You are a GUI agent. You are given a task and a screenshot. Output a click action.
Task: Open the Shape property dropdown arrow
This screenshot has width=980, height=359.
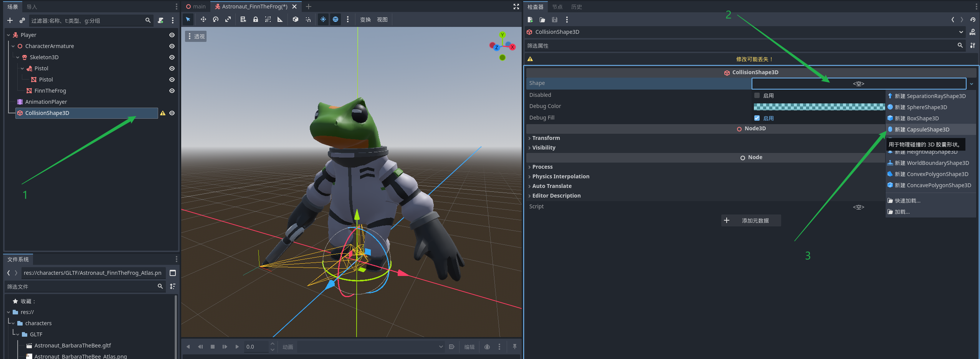[972, 83]
